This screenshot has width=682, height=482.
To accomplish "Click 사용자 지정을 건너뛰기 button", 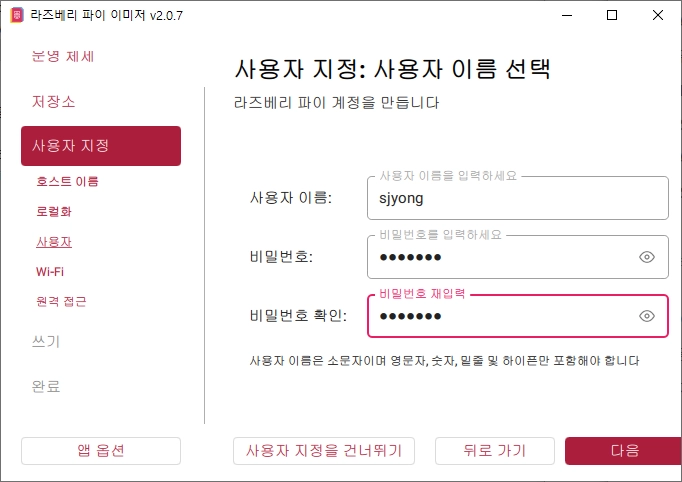I will coord(324,451).
